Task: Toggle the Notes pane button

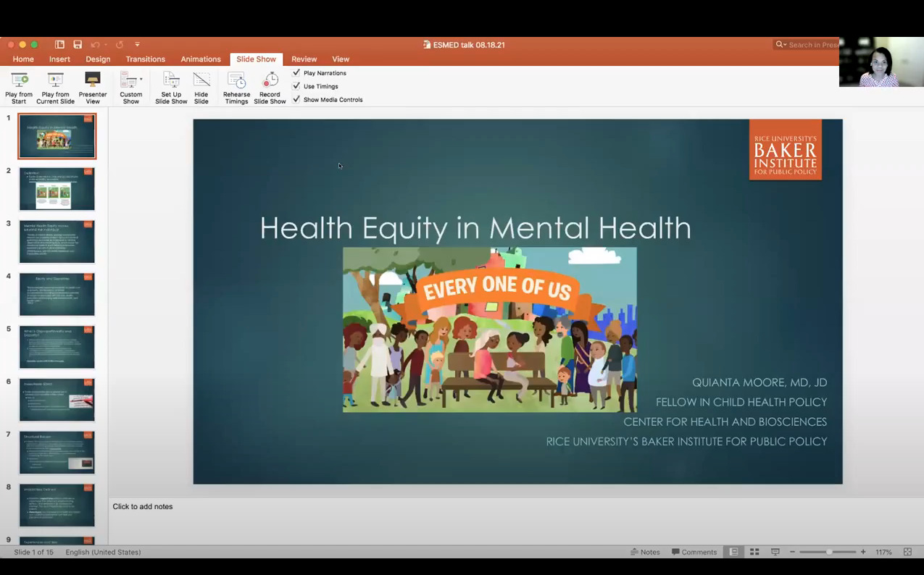Action: pos(645,552)
